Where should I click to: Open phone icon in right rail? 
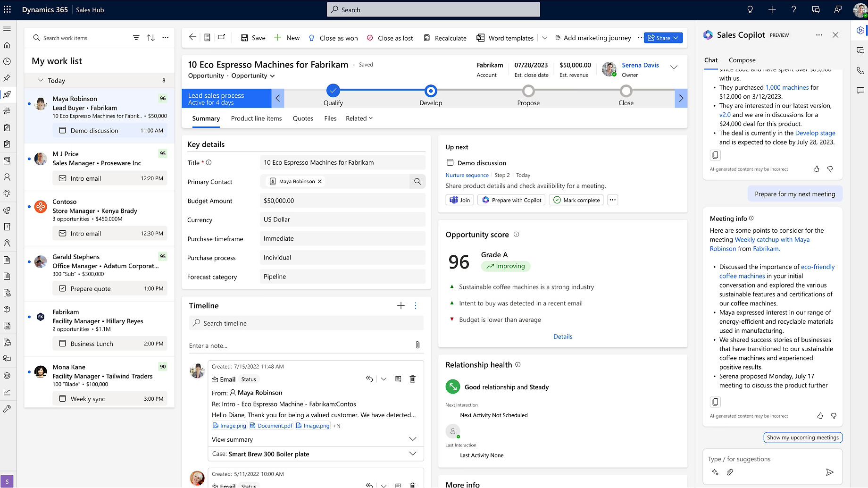coord(860,70)
